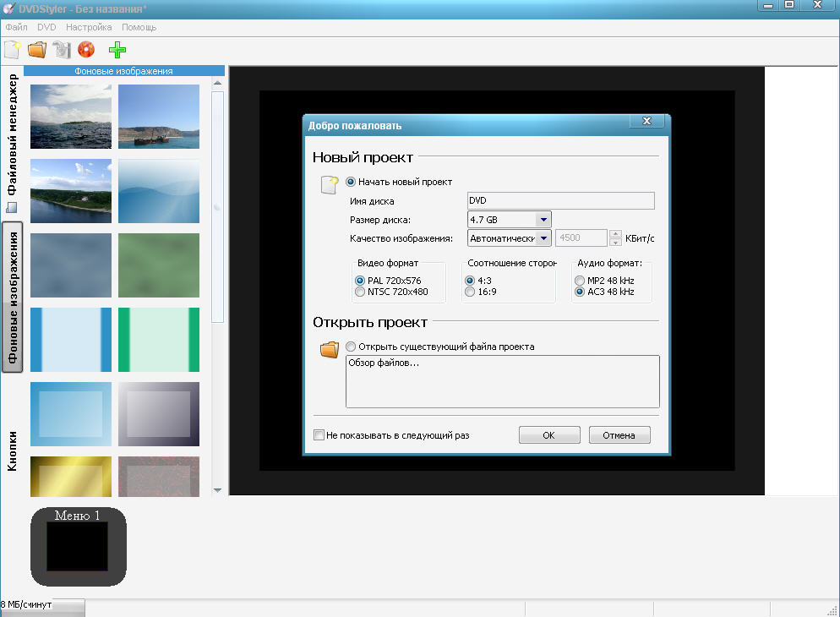Select the ship on sea background thumbnail

pos(159,117)
